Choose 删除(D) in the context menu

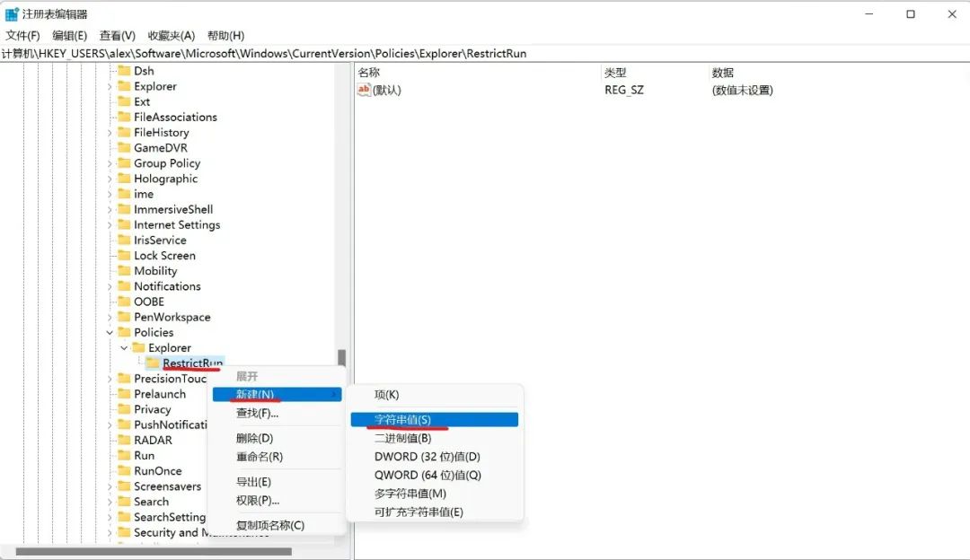(x=278, y=438)
